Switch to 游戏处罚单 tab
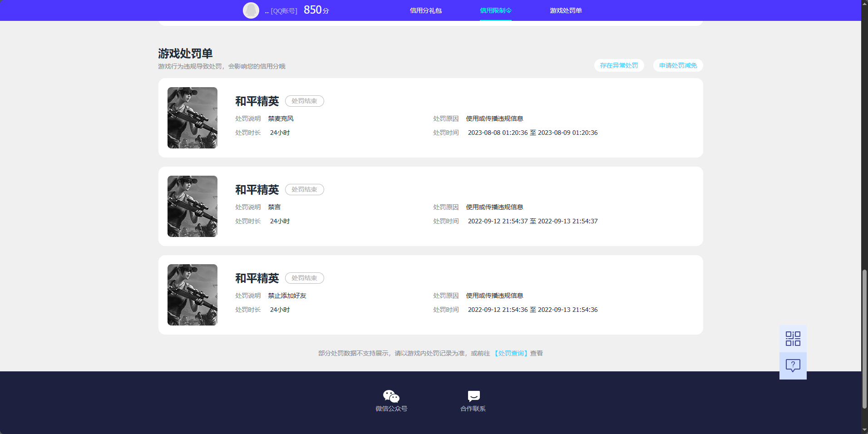868x434 pixels. 566,10
